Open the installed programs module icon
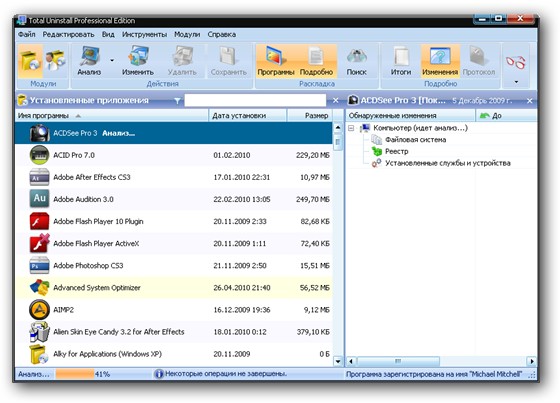 click(x=30, y=60)
